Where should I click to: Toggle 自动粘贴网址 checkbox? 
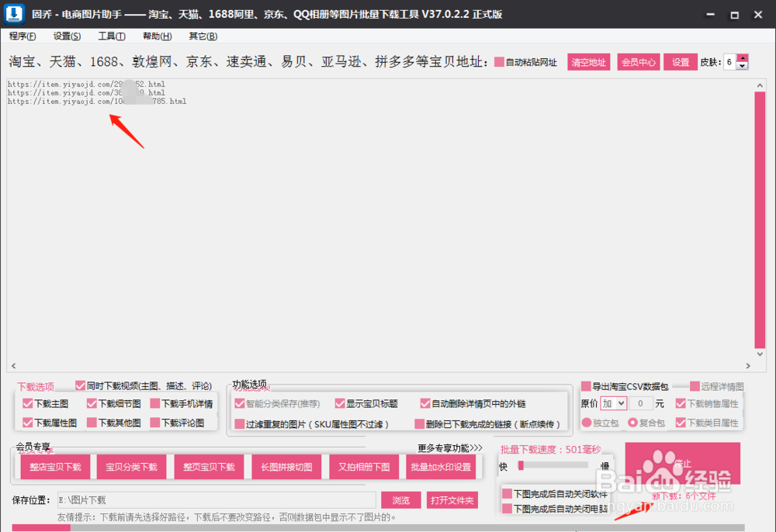499,62
